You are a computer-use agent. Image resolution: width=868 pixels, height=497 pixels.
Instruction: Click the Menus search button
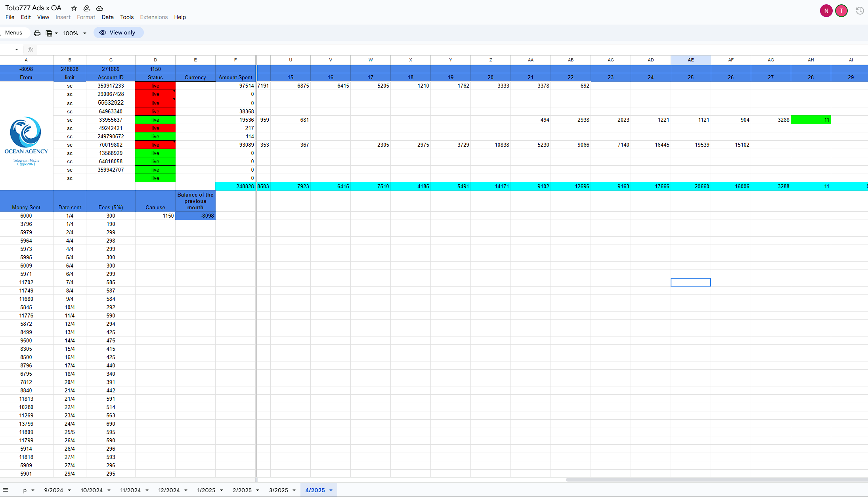[x=14, y=33]
